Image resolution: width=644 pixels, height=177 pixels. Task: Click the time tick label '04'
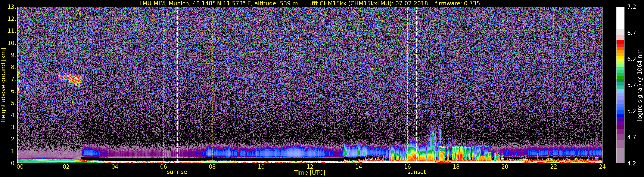[115, 167]
